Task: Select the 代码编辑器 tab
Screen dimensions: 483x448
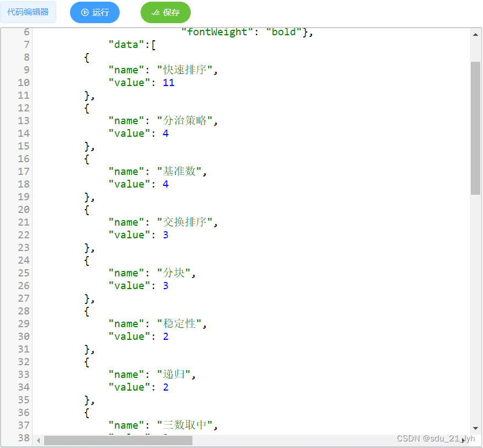Action: pyautogui.click(x=29, y=12)
